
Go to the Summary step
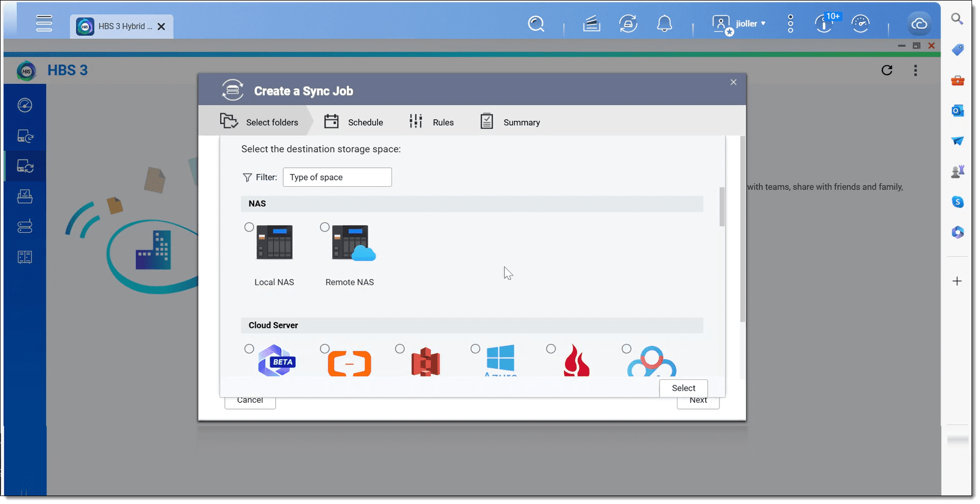(510, 122)
